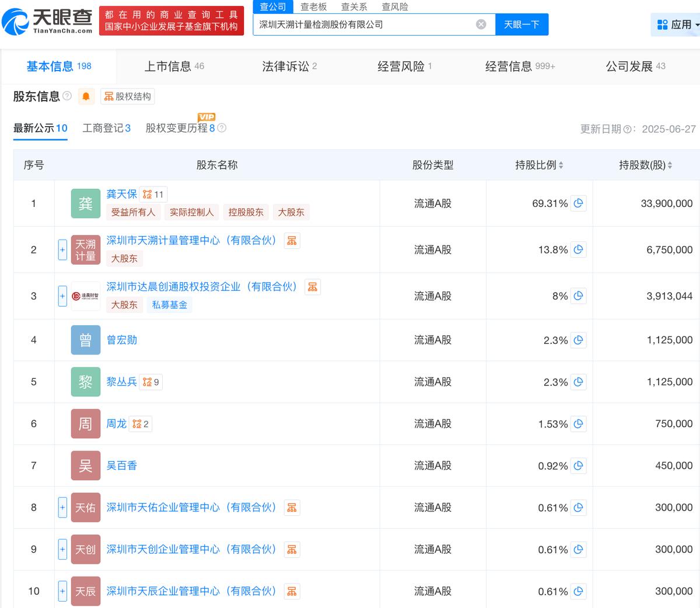Expand row 8 天佑 shareholder details
Viewport: 700px width, 608px height.
coord(62,508)
